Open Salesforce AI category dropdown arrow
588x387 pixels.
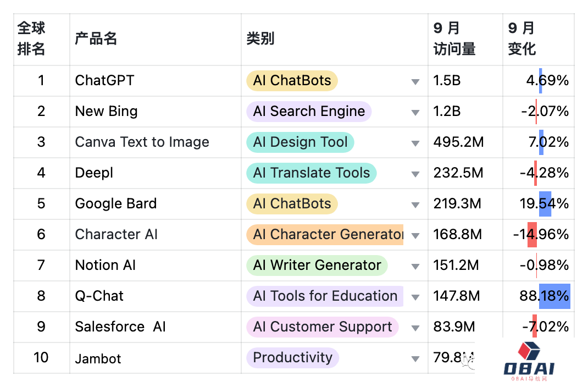415,328
